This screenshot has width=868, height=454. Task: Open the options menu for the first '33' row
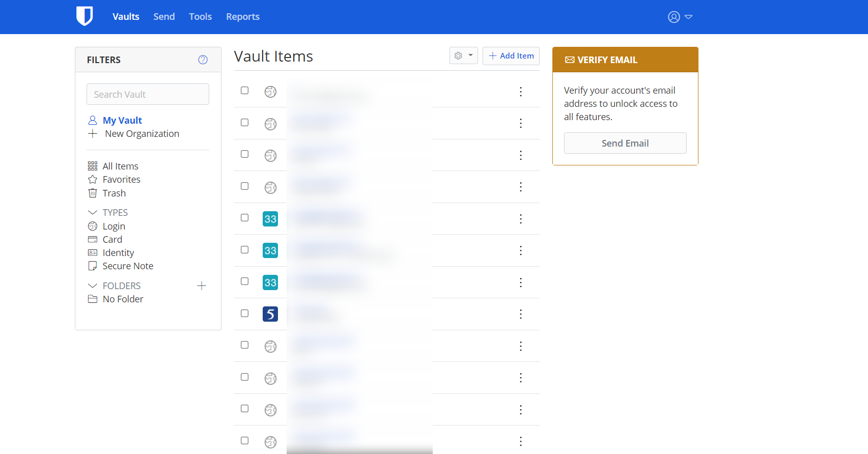coord(520,219)
